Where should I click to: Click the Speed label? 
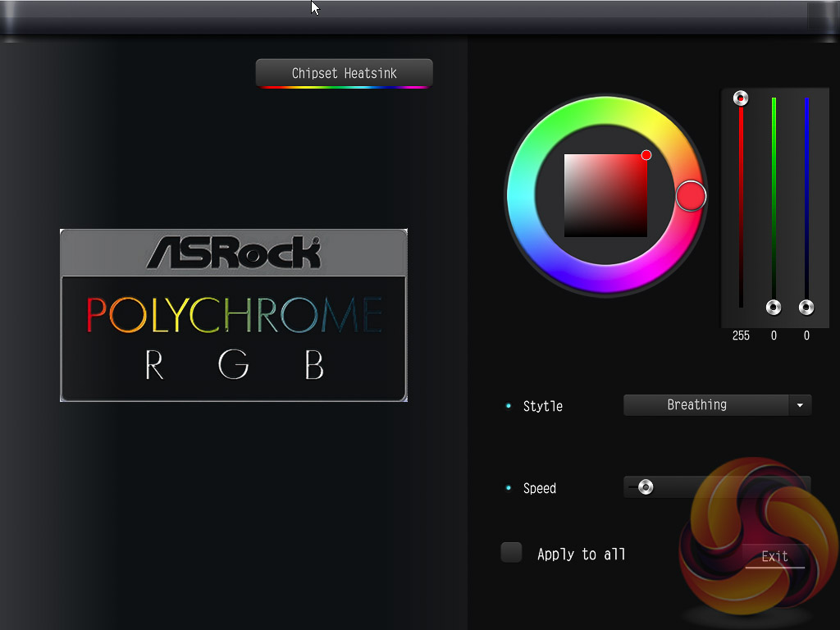(x=540, y=489)
